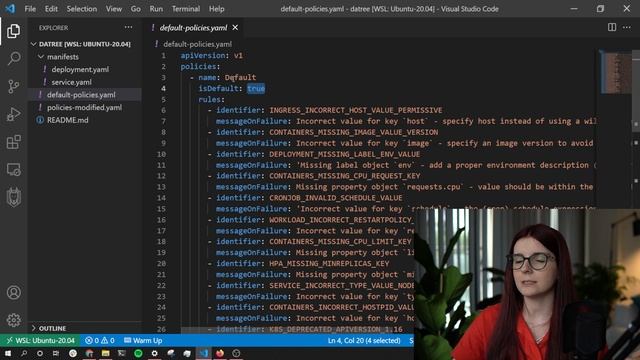Open Explorer panel more actions ellipsis
Viewport: 640px width, 360px height.
pos(129,27)
